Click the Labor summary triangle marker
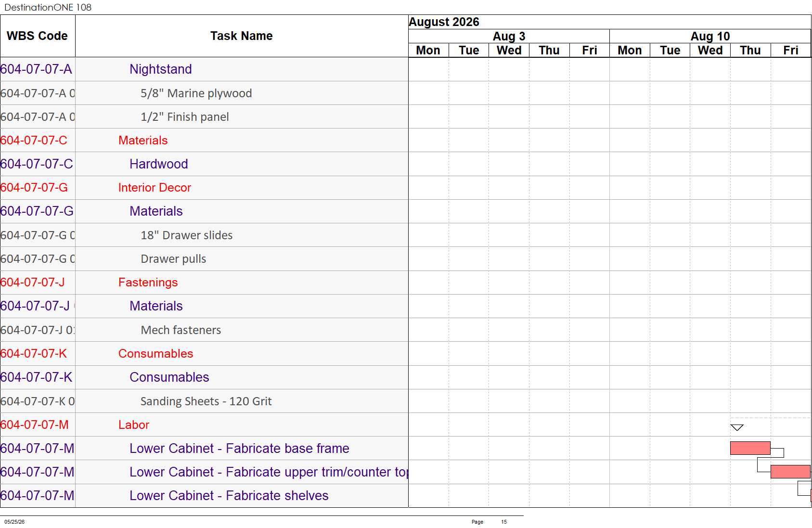This screenshot has width=812, height=528. pos(737,427)
